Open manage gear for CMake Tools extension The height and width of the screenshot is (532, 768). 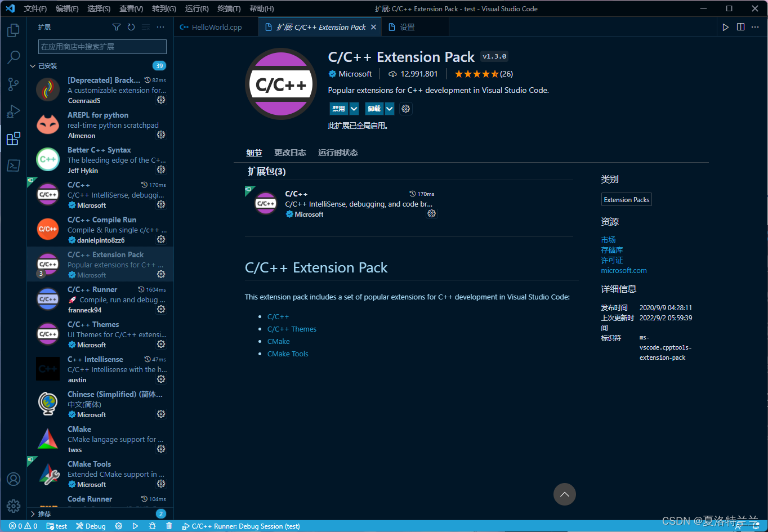[161, 484]
